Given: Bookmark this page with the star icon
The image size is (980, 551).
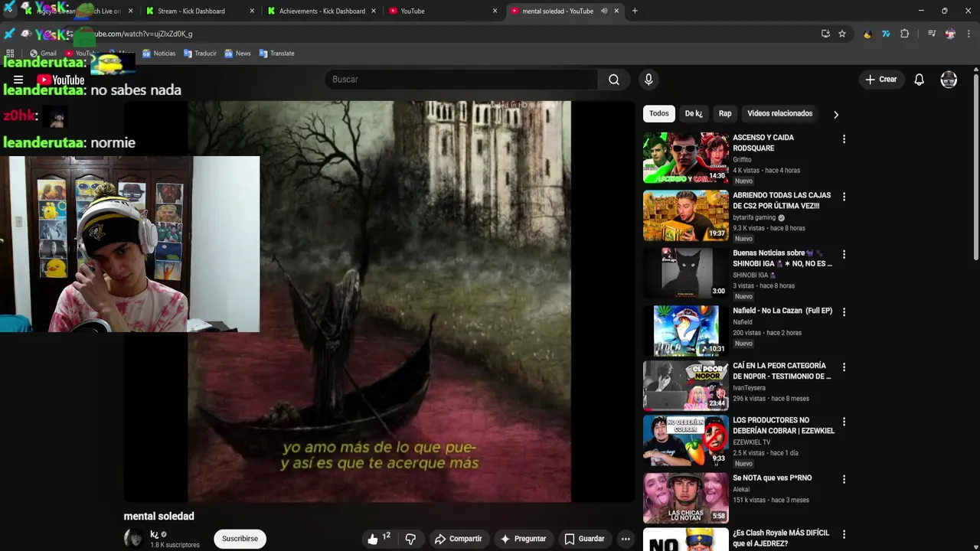Looking at the screenshot, I should point(842,34).
